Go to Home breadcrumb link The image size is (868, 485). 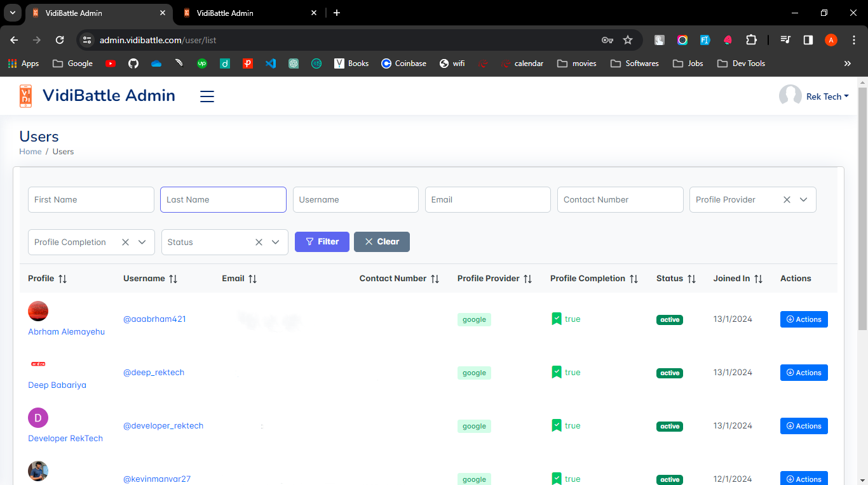(x=31, y=152)
